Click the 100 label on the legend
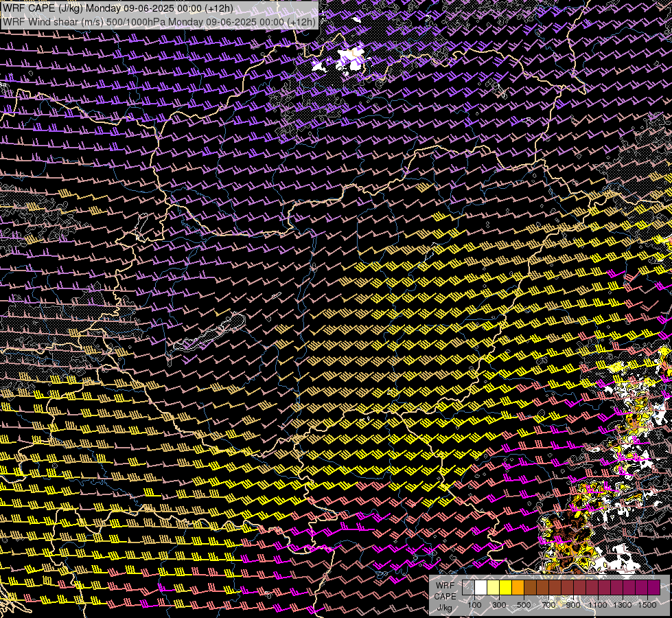This screenshot has height=618, width=672. pyautogui.click(x=474, y=605)
